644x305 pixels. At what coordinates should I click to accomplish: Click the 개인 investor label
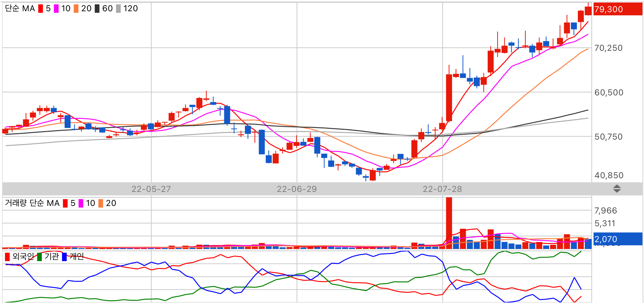77,257
